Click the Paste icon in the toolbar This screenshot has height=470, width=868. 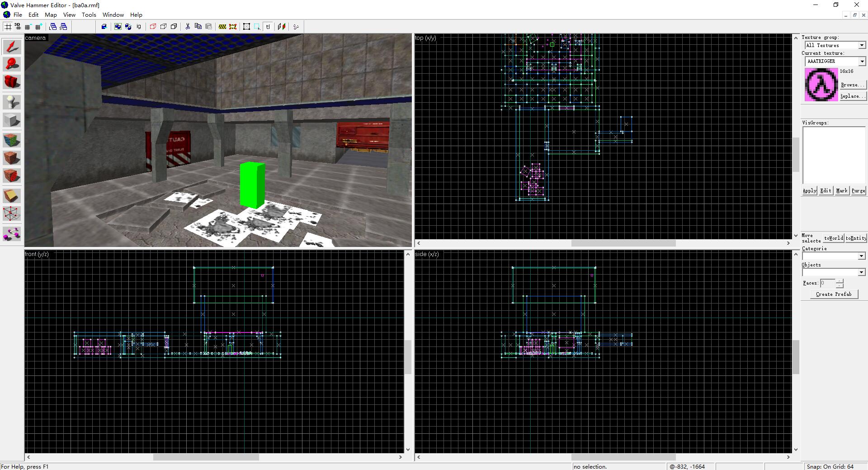click(208, 27)
